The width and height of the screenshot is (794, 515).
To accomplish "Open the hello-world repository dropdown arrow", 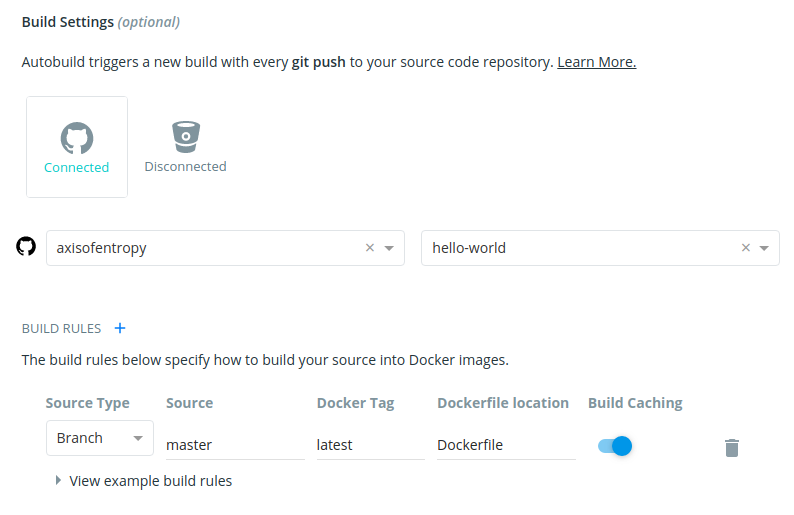I will point(764,248).
